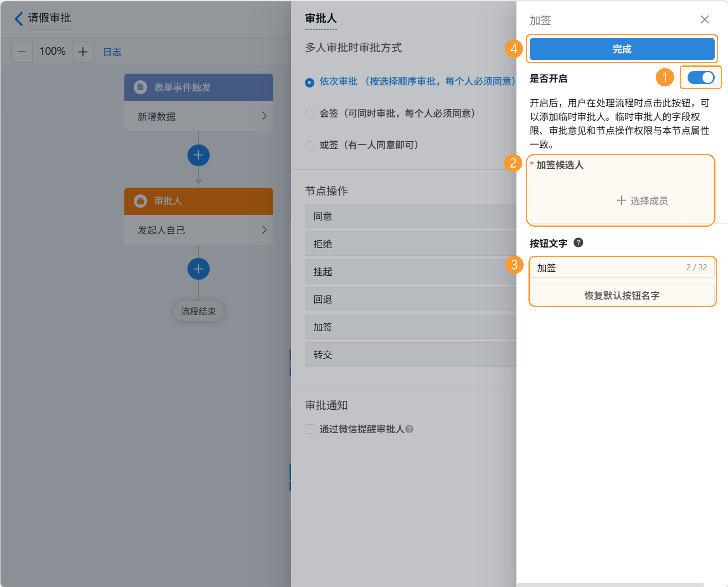
Task: Click the add node plus below 新增数据
Action: 199,155
